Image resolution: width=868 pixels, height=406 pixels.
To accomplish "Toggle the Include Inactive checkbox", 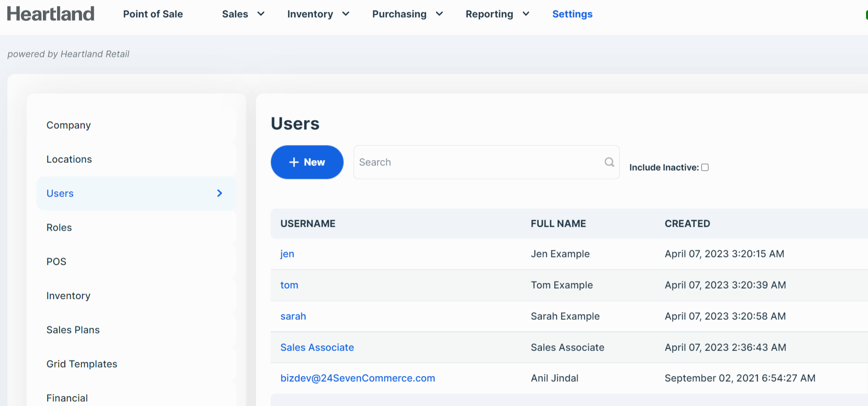I will tap(705, 167).
